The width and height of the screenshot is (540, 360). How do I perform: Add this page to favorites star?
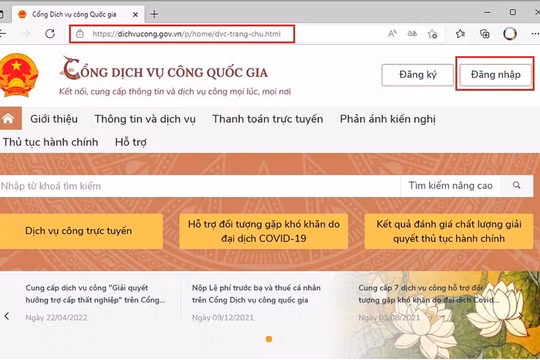[x=433, y=34]
